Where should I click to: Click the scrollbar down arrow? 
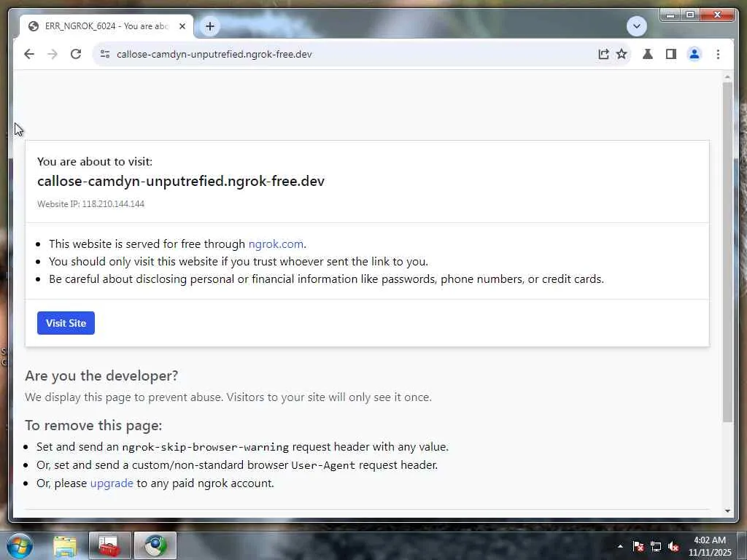click(x=727, y=510)
